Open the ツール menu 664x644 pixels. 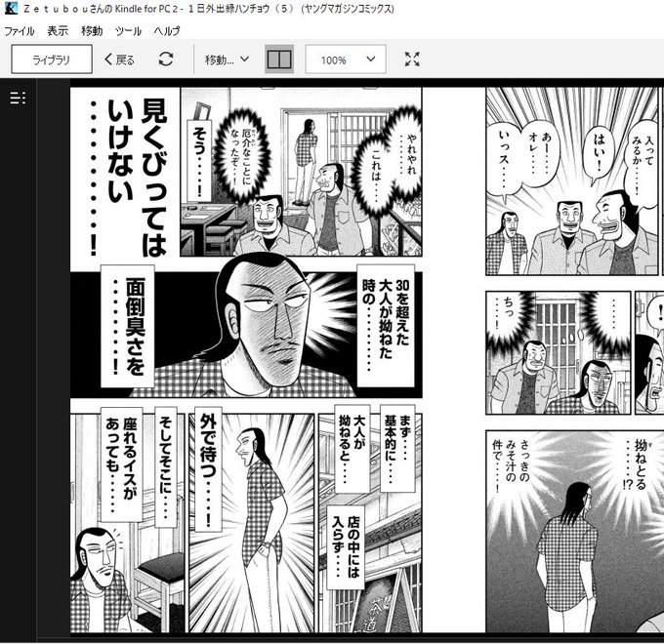[x=128, y=31]
